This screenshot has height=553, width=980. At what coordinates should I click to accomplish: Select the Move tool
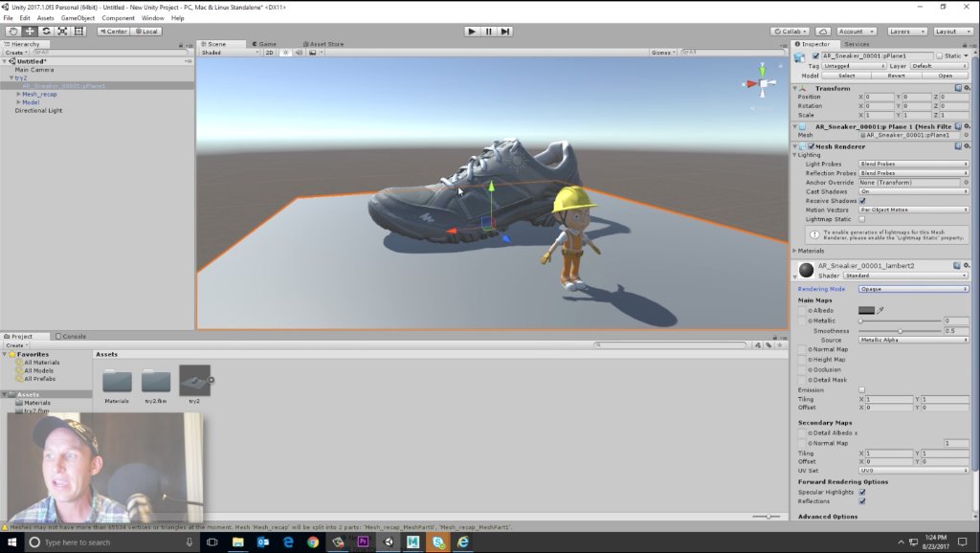pos(32,31)
